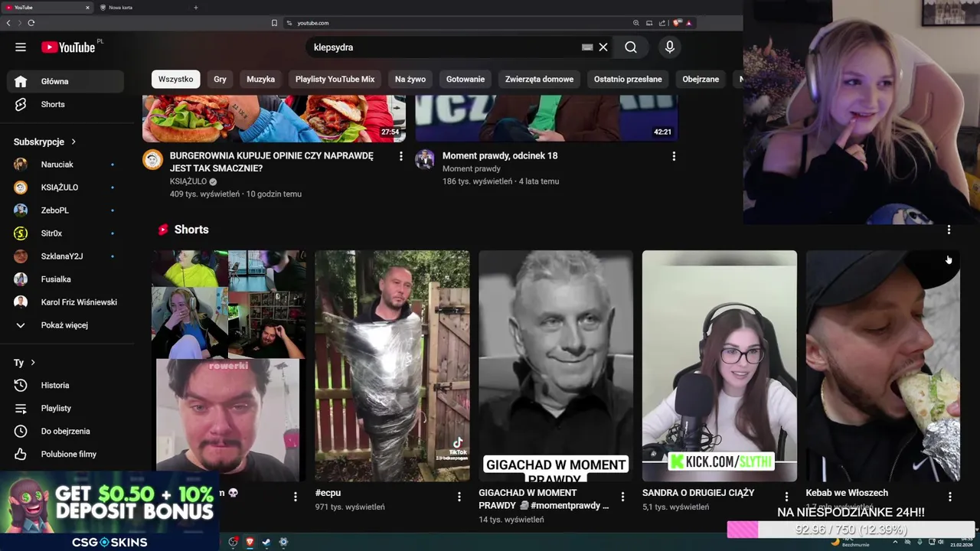This screenshot has height=551, width=980.
Task: Select the Obejrzane filter chip
Action: (701, 79)
